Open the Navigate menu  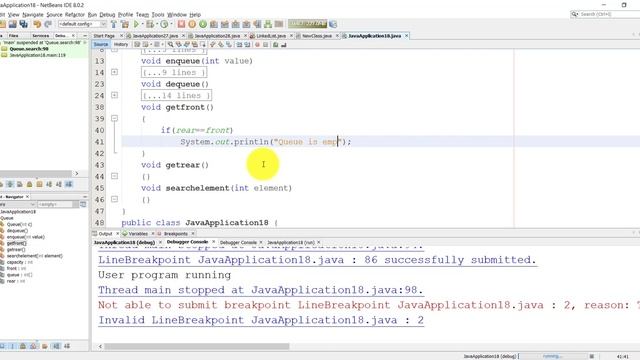coord(33,15)
